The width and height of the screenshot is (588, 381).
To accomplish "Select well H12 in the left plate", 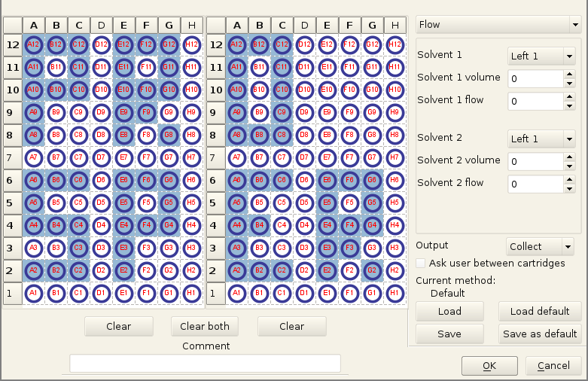I will click(x=192, y=44).
